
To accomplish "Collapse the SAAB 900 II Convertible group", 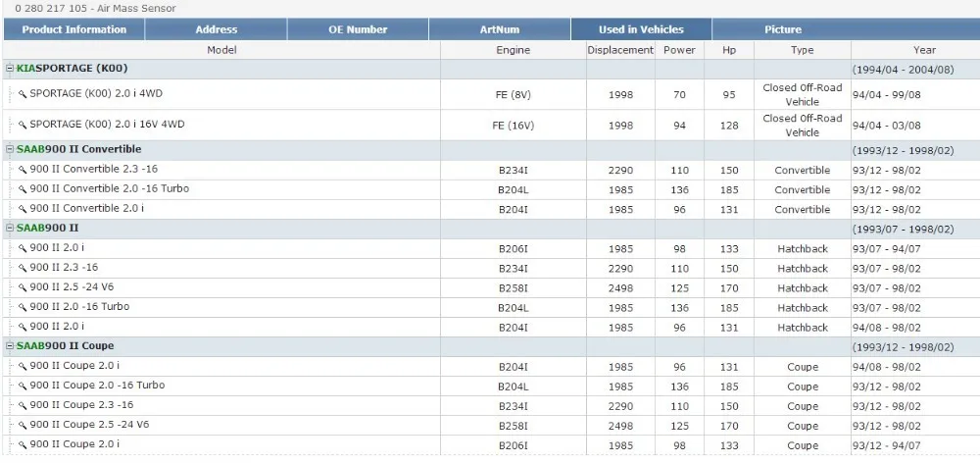I will coord(10,149).
